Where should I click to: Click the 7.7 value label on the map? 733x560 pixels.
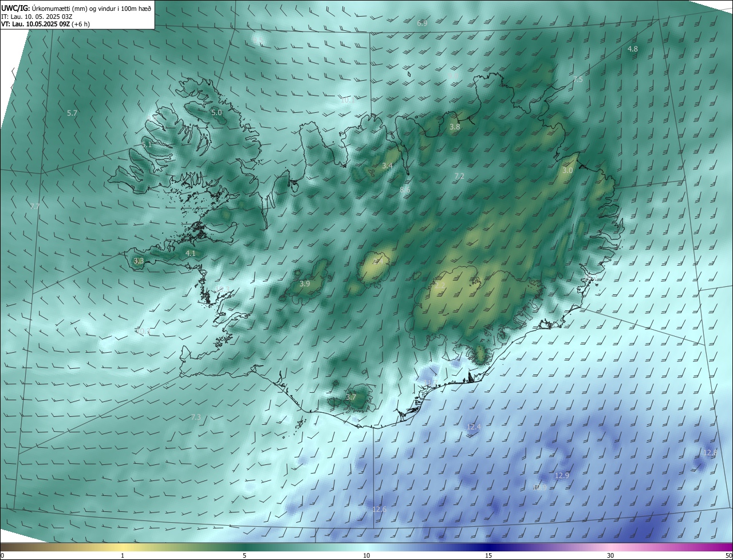(36, 207)
